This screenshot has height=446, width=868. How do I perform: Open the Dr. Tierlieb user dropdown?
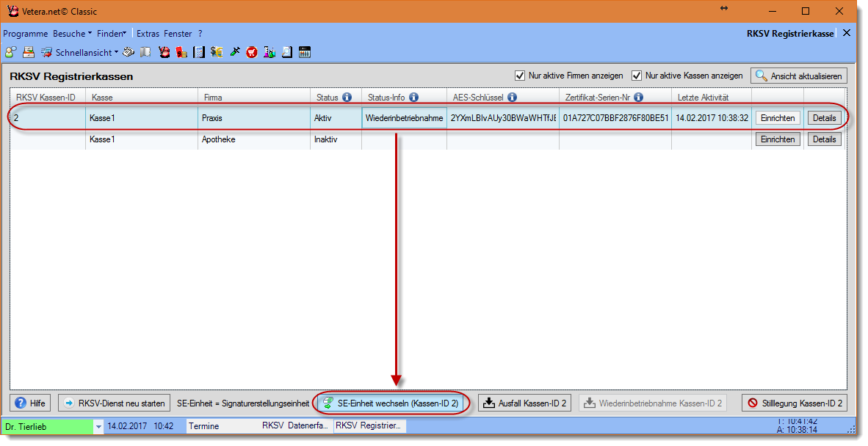[99, 426]
